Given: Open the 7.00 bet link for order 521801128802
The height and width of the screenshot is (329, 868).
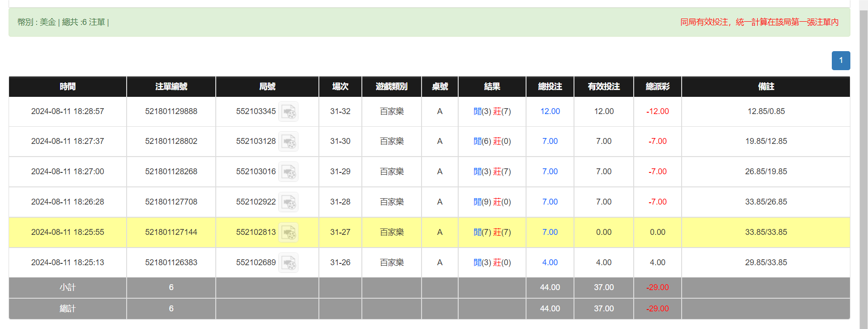Looking at the screenshot, I should point(550,141).
